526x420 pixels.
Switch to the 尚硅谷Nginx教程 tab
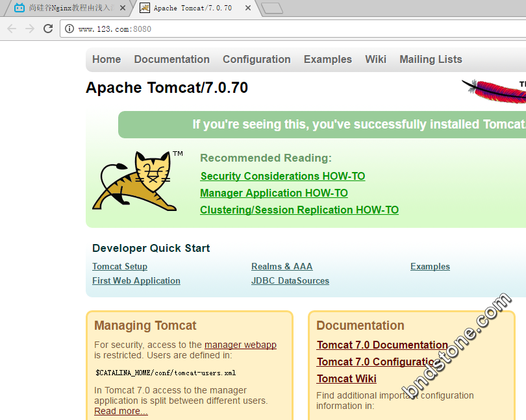point(68,8)
